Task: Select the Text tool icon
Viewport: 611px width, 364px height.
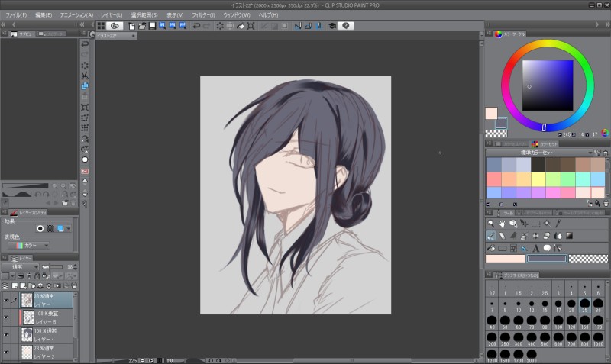Action: coord(536,248)
